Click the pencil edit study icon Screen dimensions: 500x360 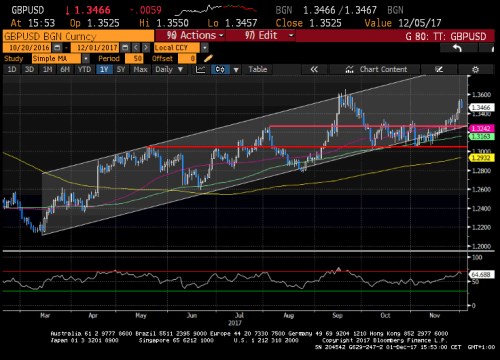208,59
